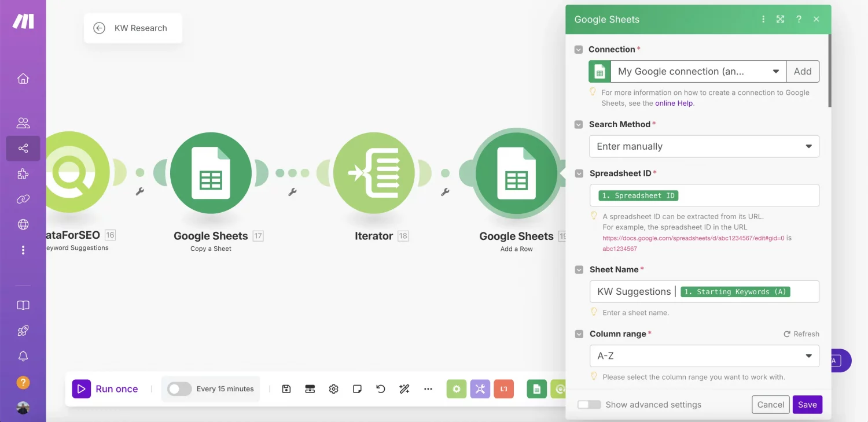Select Google Sheets Copy a Sheet module
The height and width of the screenshot is (422, 868).
(x=211, y=172)
